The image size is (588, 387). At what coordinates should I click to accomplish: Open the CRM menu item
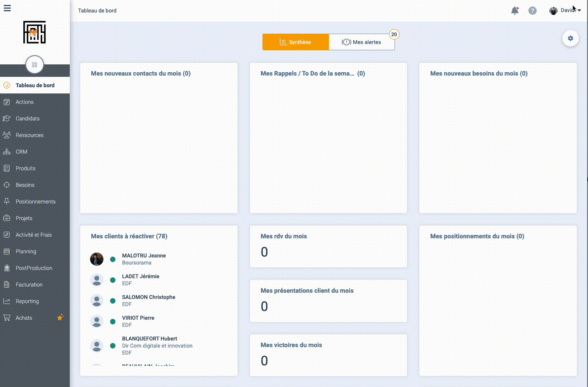[x=35, y=152]
